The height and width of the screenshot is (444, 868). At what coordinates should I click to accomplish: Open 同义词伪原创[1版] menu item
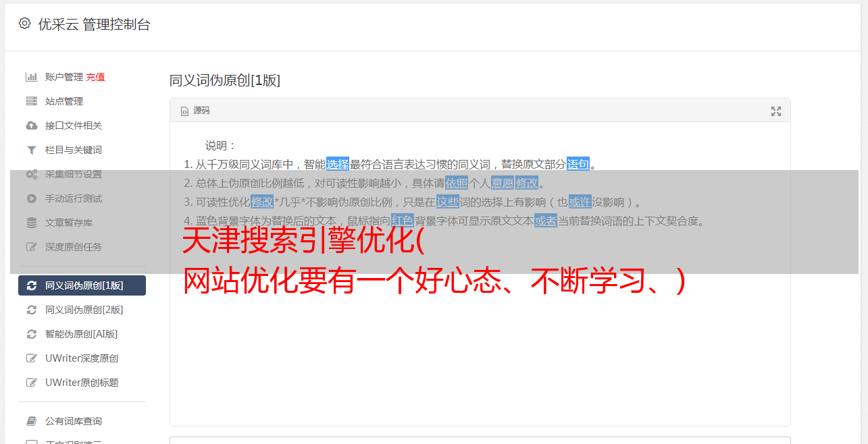pos(82,285)
